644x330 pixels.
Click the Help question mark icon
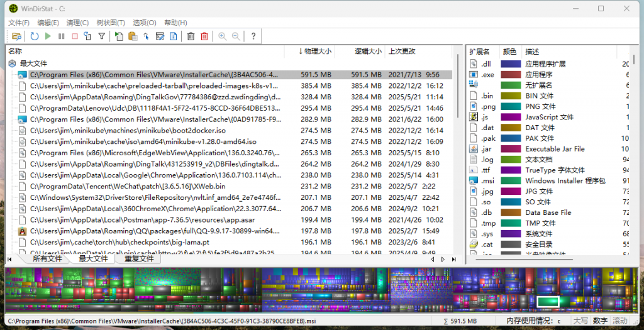[x=253, y=36]
